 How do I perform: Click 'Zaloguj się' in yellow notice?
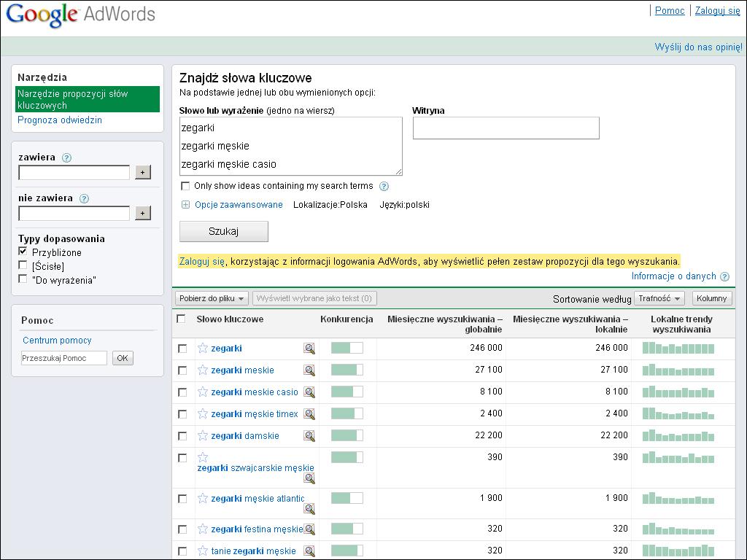click(202, 262)
